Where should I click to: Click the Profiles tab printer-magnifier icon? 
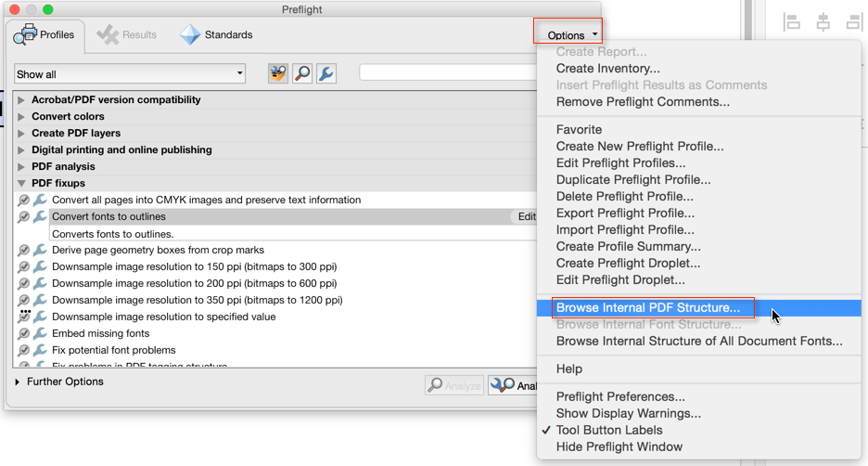(25, 34)
